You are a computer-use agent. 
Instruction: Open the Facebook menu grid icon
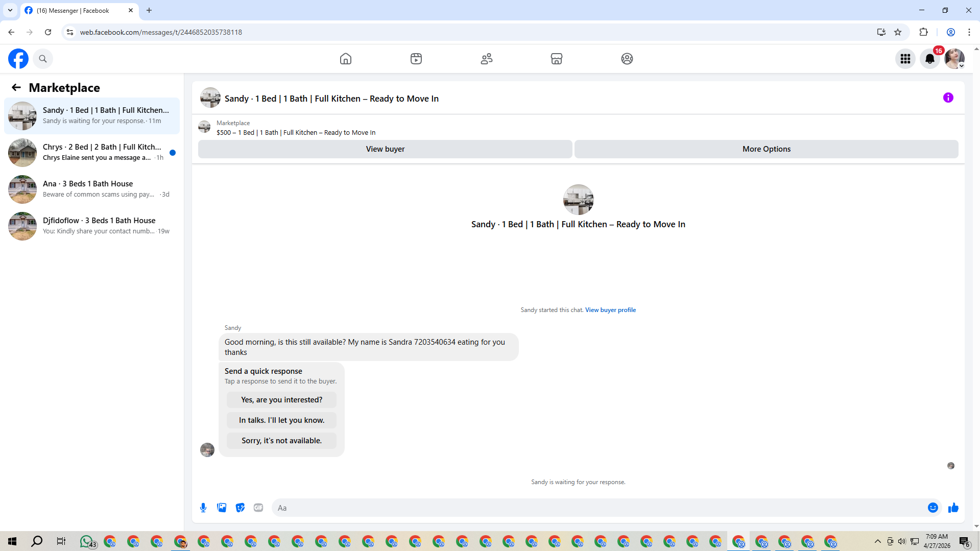905,59
